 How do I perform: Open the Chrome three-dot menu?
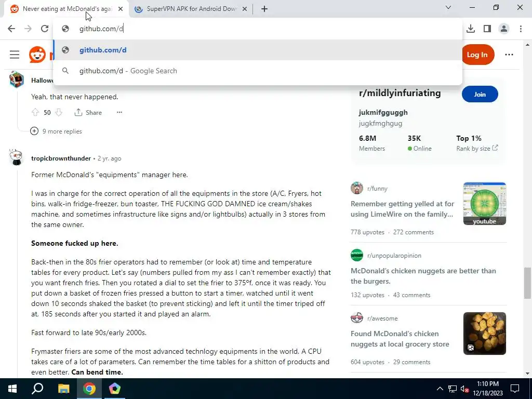pos(521,29)
